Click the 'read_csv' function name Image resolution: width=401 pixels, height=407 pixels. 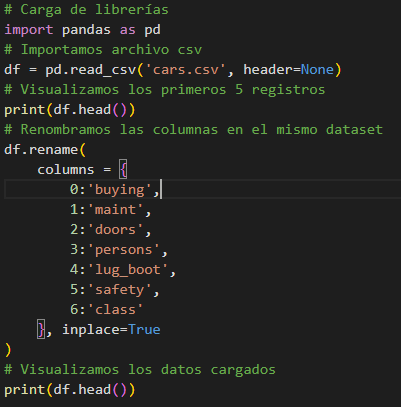103,70
